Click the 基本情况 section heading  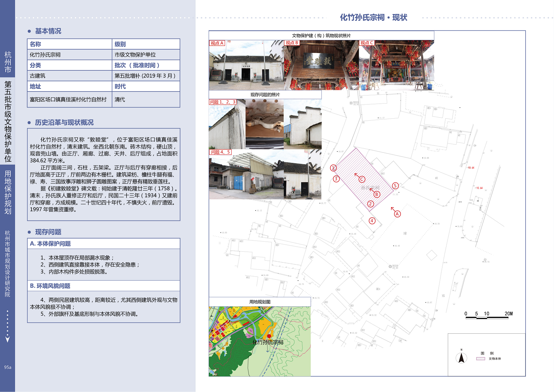click(x=48, y=31)
